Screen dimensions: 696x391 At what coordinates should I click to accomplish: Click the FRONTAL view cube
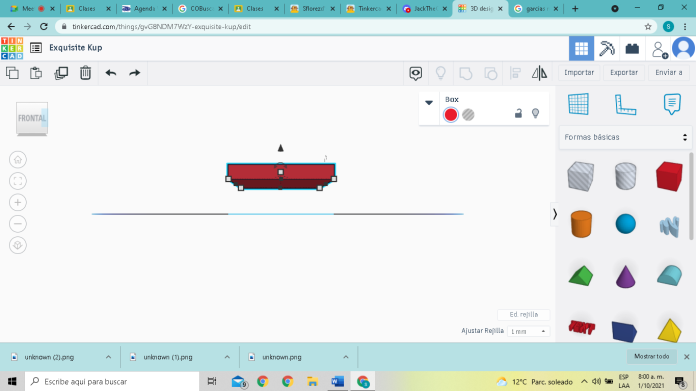32,118
